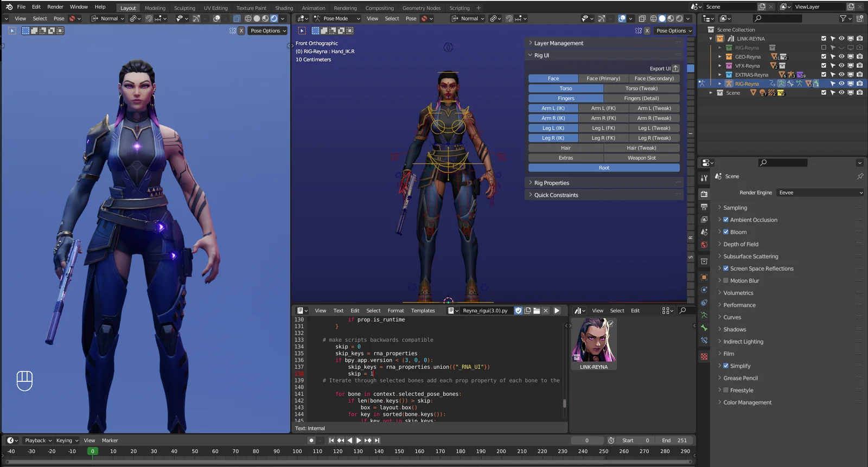Switch to the Scripting workspace tab
The height and width of the screenshot is (467, 868).
[459, 8]
